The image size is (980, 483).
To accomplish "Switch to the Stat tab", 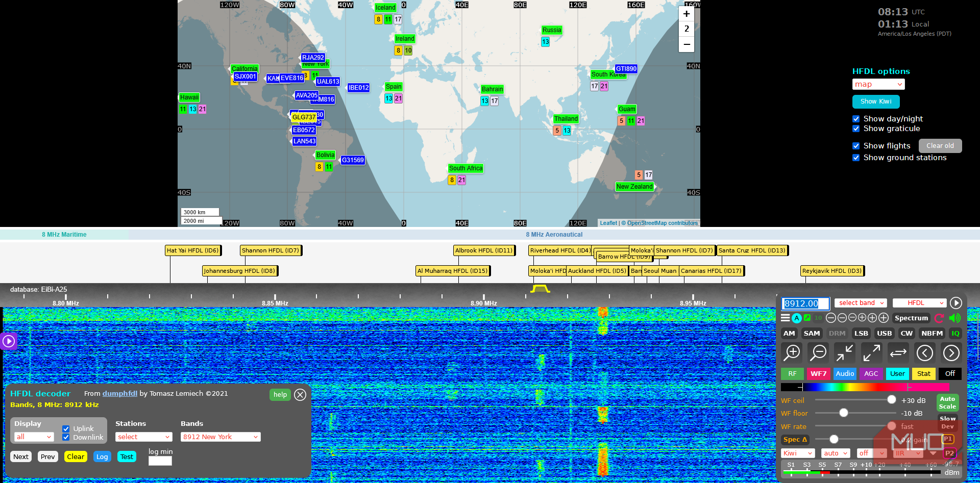I will tap(924, 374).
